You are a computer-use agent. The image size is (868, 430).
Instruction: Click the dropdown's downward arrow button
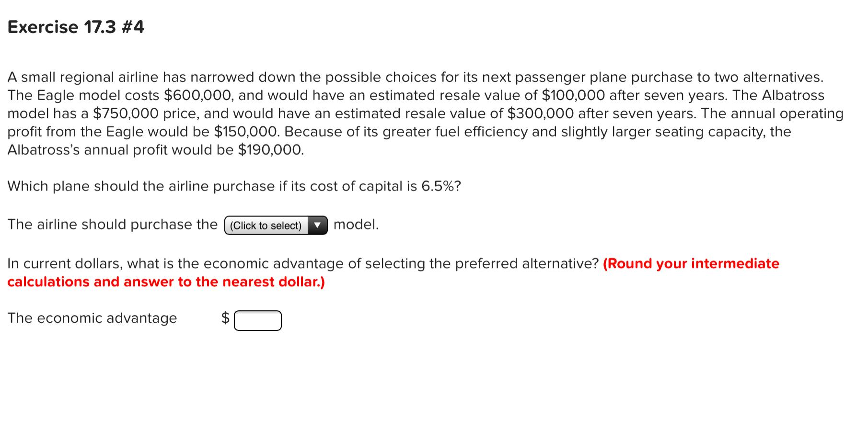click(318, 225)
